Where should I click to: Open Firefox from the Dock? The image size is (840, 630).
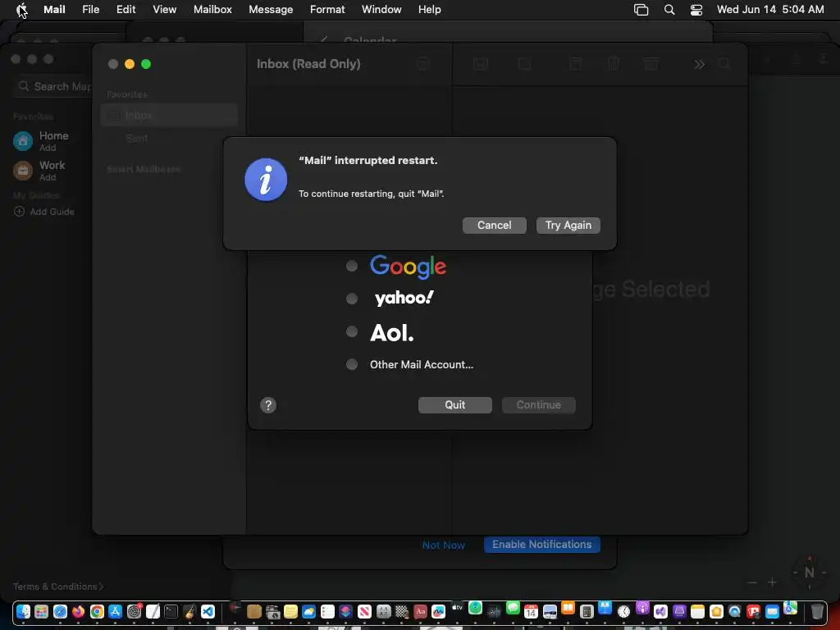tap(78, 611)
